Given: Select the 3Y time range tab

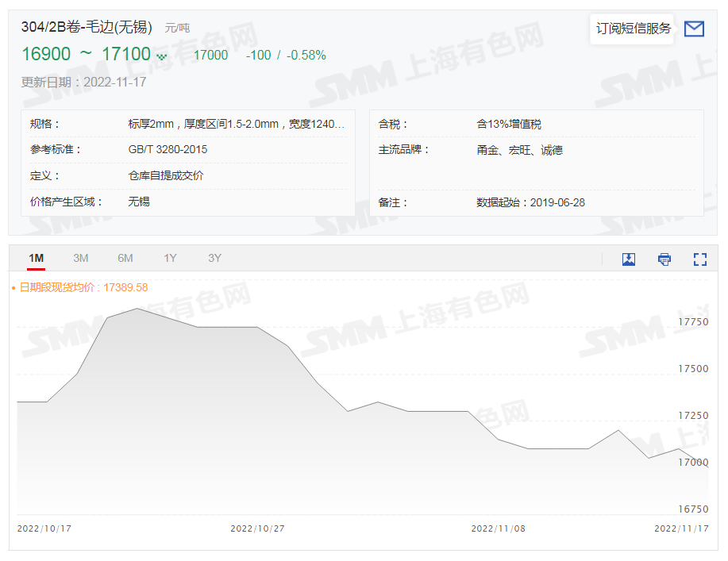Looking at the screenshot, I should coord(213,258).
